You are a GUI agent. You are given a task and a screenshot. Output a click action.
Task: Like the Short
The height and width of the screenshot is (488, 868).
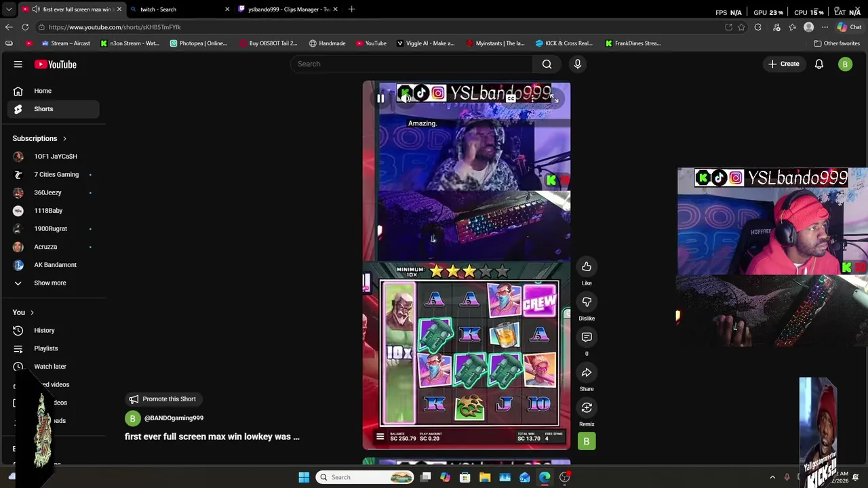point(587,267)
